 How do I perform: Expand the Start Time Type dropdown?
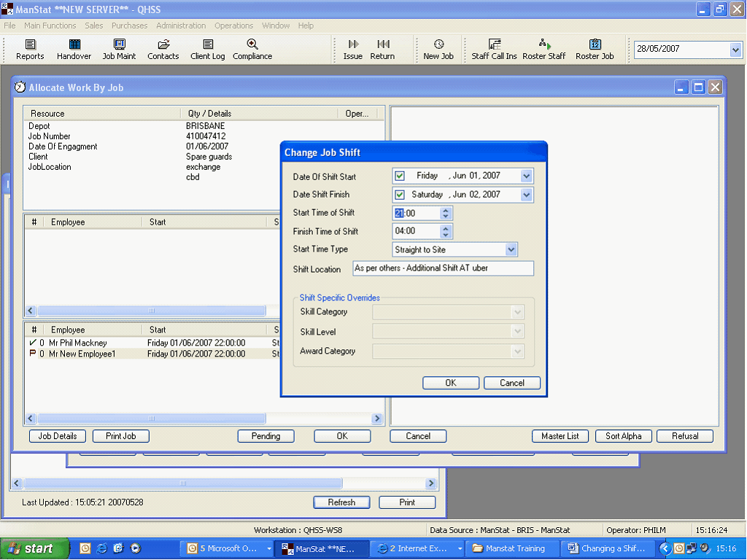click(511, 249)
